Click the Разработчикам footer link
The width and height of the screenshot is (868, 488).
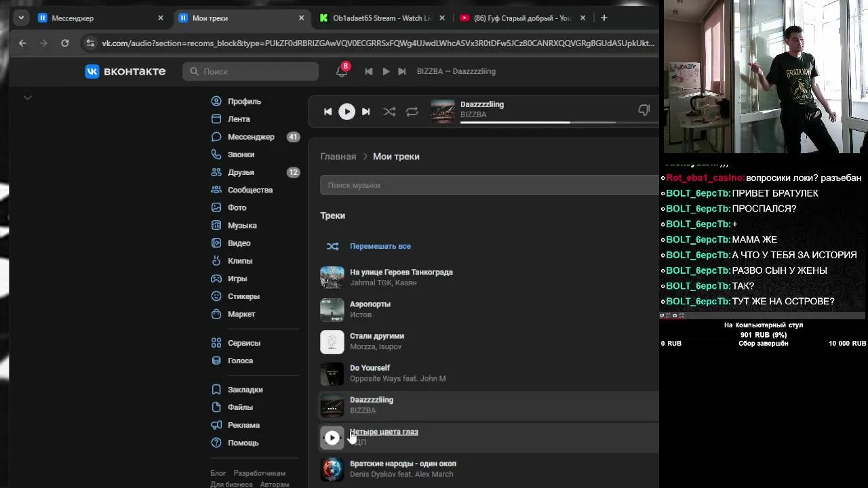tap(260, 473)
